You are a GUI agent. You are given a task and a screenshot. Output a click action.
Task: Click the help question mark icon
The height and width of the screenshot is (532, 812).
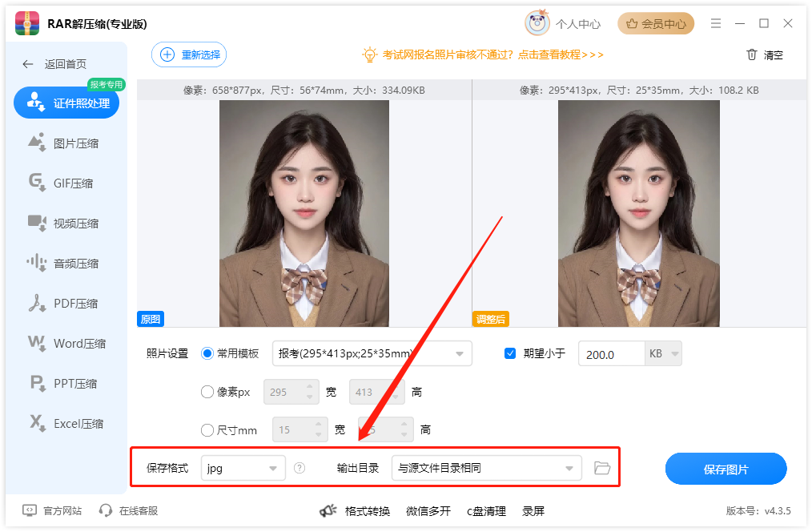(x=299, y=468)
